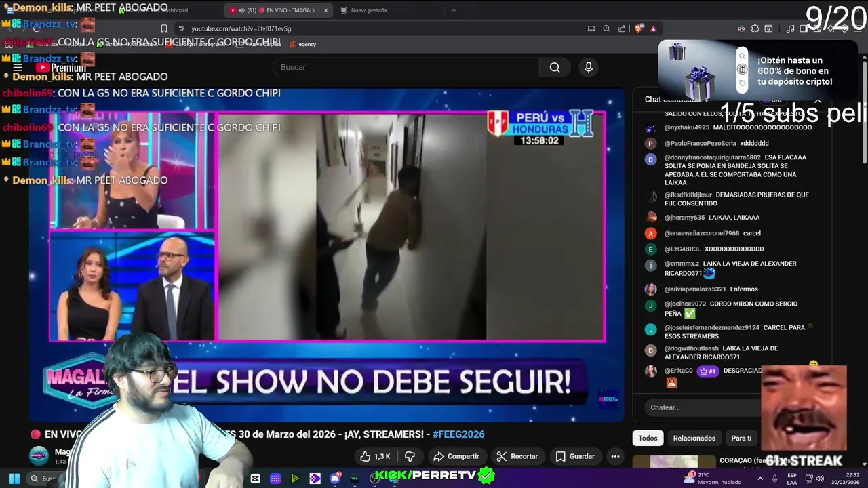Focus the Buscar search field
This screenshot has width=868, height=488.
pos(406,67)
